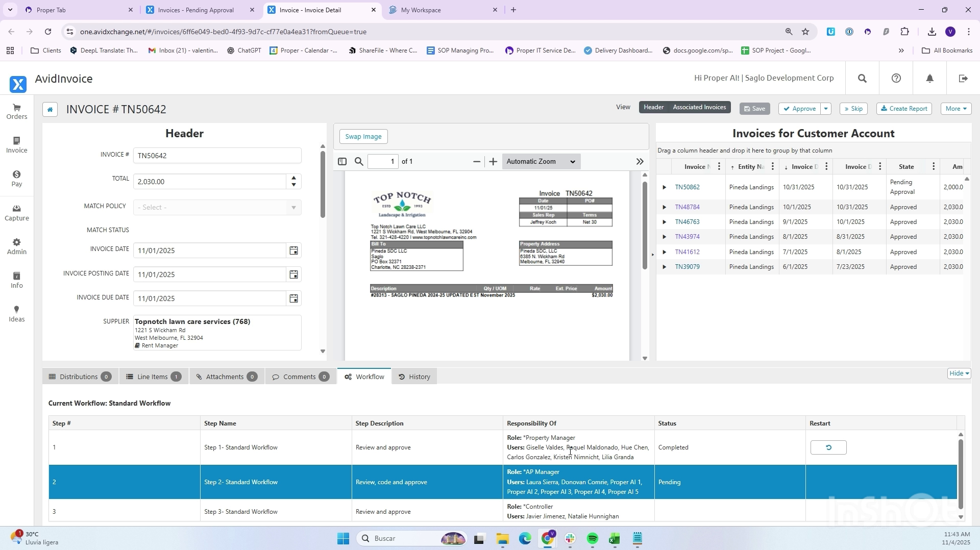Open the Capture sidebar section
The height and width of the screenshot is (550, 980).
coord(17,213)
